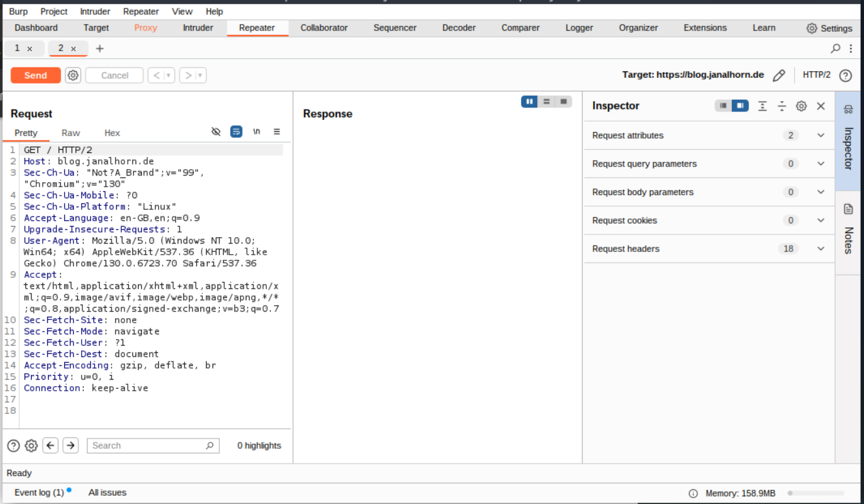864x504 pixels.
Task: Open the Event log
Action: tap(40, 492)
